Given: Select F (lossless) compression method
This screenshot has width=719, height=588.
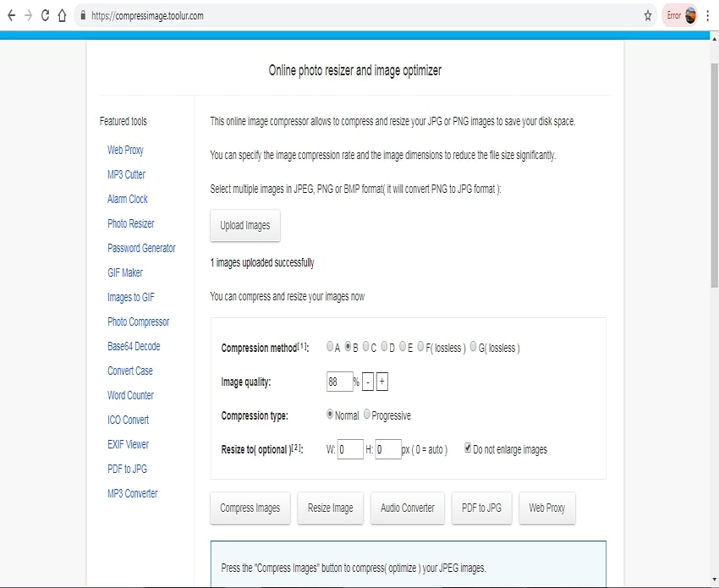Looking at the screenshot, I should 420,347.
